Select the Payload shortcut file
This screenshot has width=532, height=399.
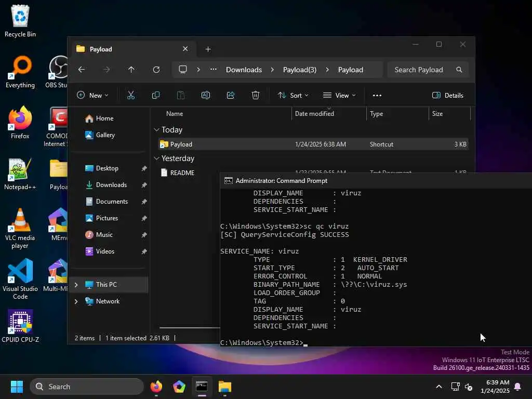coord(313,144)
